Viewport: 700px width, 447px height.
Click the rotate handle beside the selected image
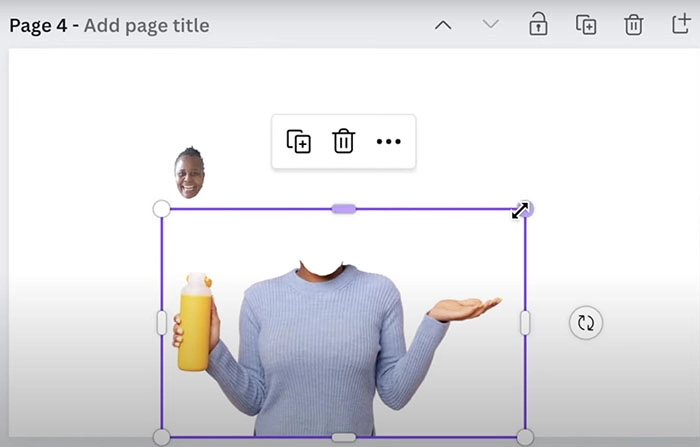(x=586, y=323)
